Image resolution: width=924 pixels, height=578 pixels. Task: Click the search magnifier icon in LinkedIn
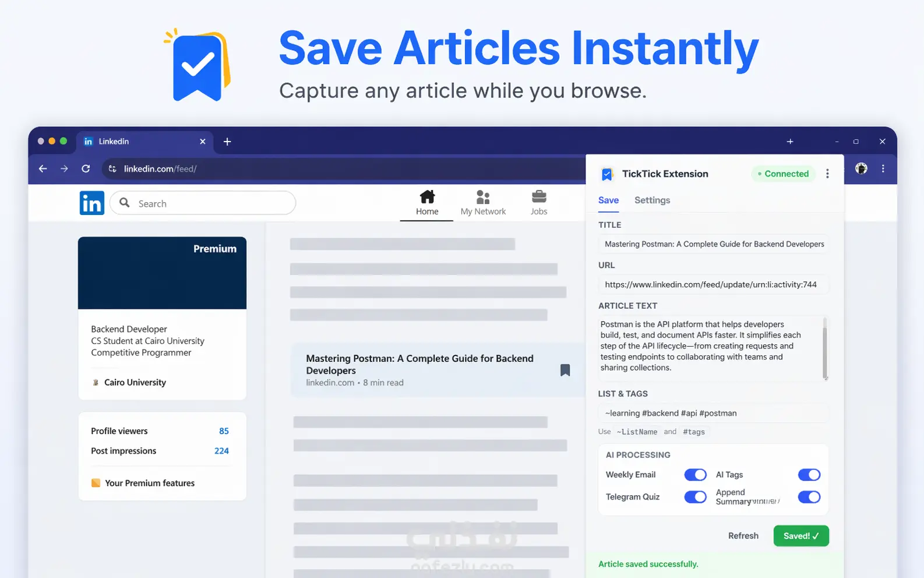(124, 203)
